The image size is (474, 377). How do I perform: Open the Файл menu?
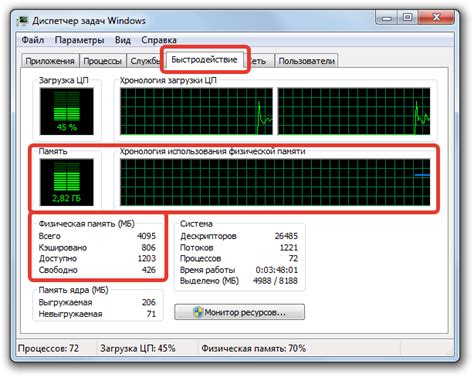click(33, 40)
